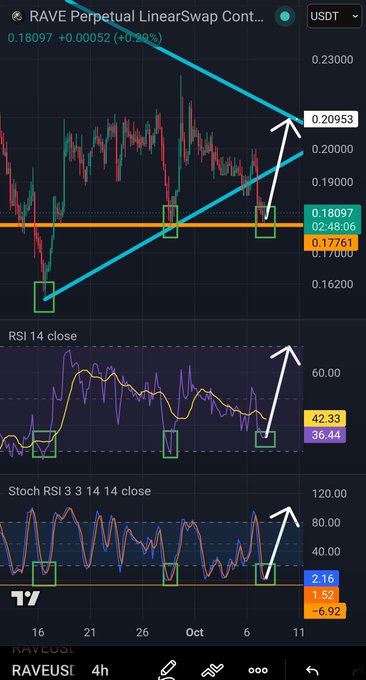Open the indicators chart icon
Viewport: 366px width, 680px height.
click(212, 670)
